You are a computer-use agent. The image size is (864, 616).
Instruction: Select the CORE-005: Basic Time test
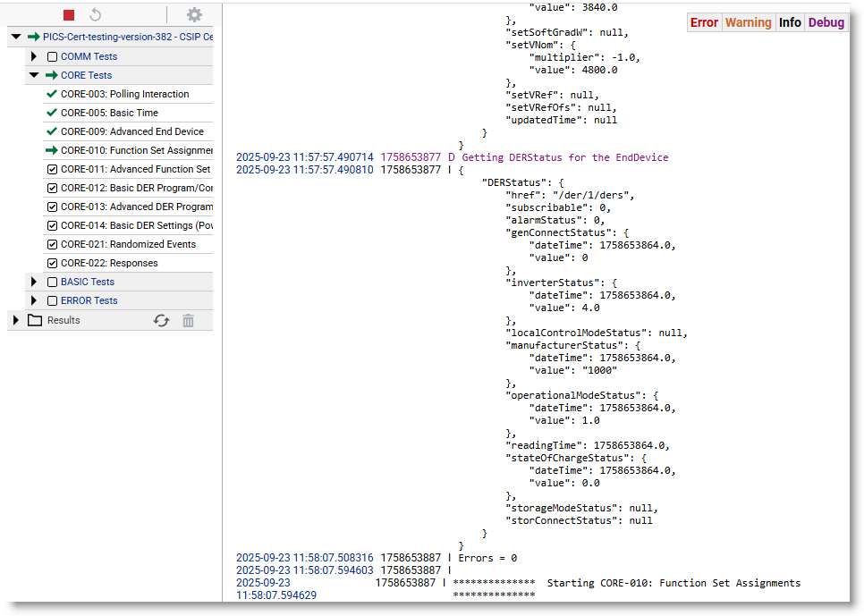click(109, 113)
